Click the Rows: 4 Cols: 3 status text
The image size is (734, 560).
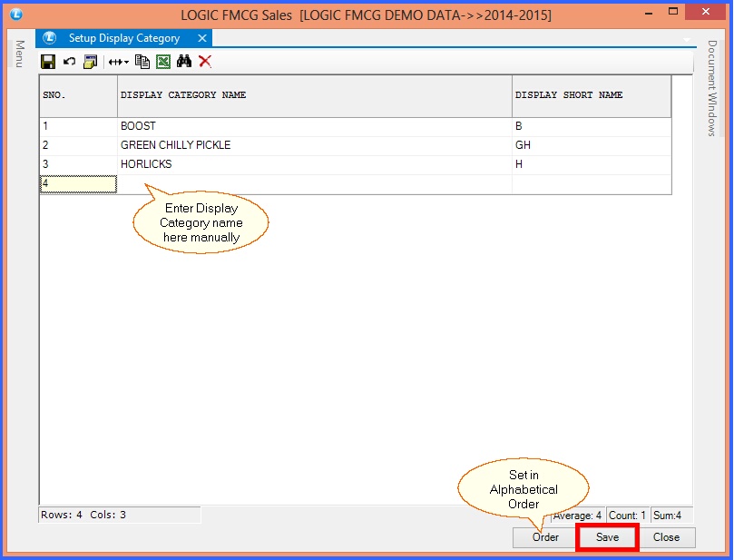coord(83,515)
